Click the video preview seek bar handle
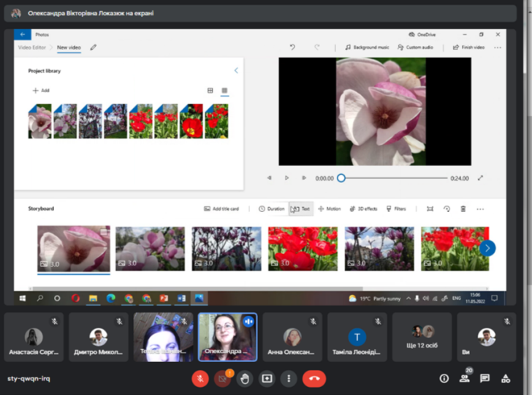The width and height of the screenshot is (532, 395). coord(341,178)
